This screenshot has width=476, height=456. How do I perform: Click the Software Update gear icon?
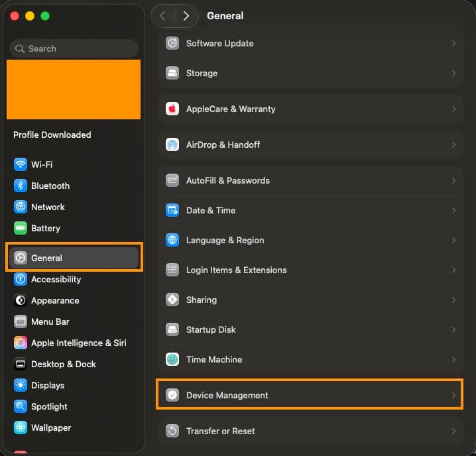pos(172,44)
